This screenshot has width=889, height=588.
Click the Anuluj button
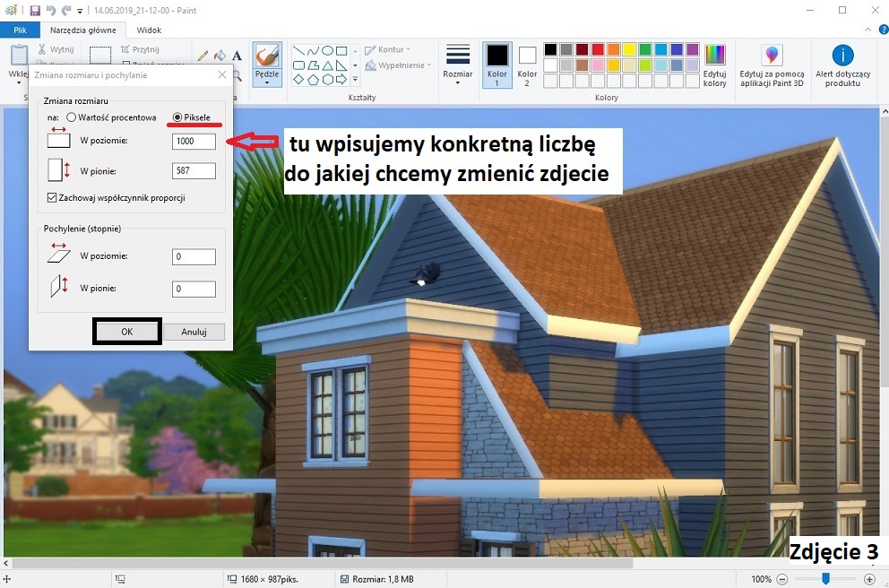pyautogui.click(x=194, y=332)
